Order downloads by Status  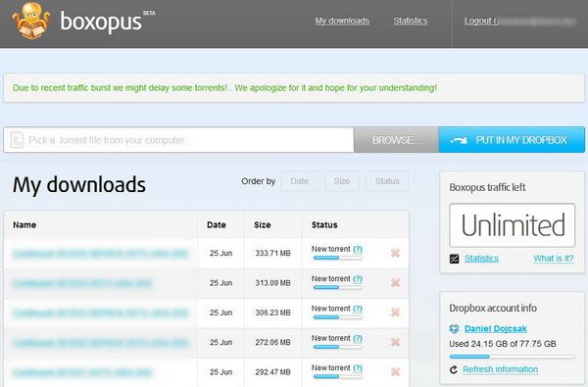click(x=387, y=181)
